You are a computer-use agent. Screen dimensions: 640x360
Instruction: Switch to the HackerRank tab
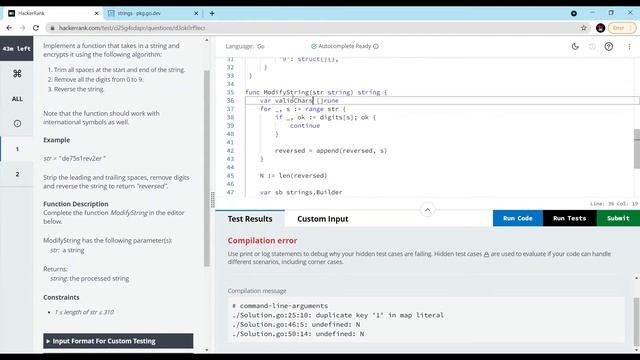tap(52, 13)
